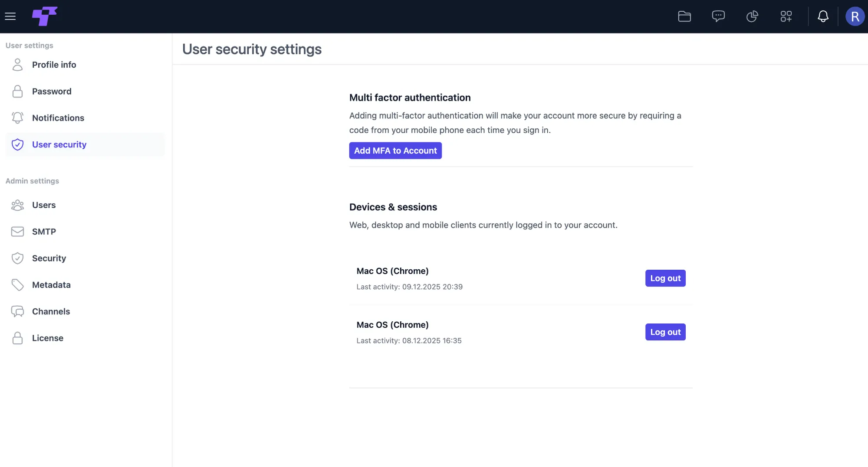Image resolution: width=868 pixels, height=467 pixels.
Task: Click the Multi factor authentication heading
Action: point(410,98)
